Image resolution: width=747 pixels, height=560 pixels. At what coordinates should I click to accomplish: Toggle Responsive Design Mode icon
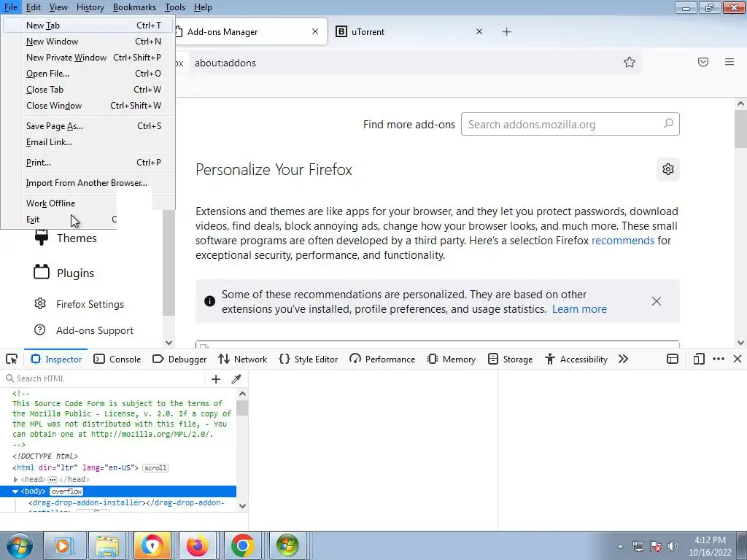(x=699, y=359)
